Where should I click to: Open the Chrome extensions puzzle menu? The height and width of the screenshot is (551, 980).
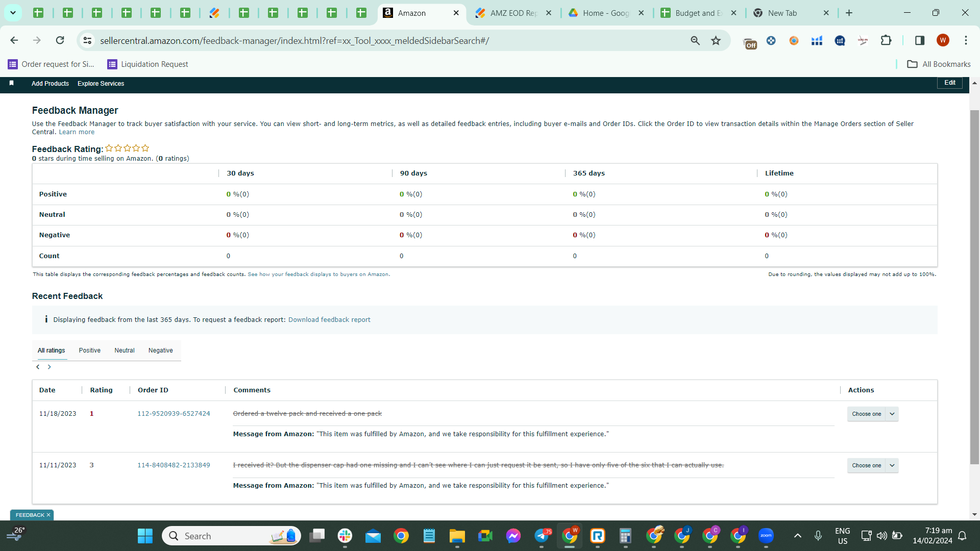886,40
